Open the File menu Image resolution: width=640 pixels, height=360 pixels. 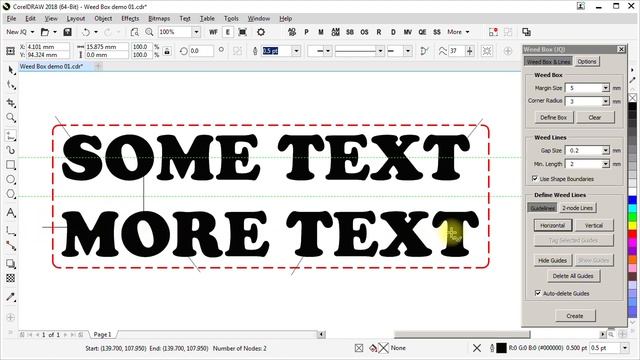[11, 18]
